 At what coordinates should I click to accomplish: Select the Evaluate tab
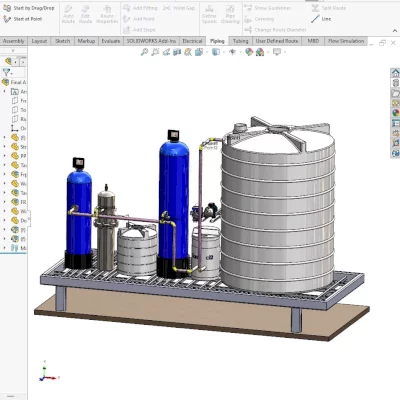[111, 41]
